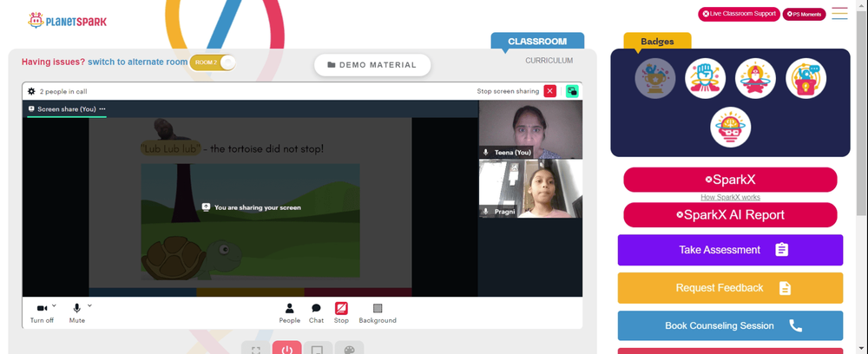This screenshot has width=868, height=354.
Task: Click the fullscreen expand icon below the call
Action: 256,350
